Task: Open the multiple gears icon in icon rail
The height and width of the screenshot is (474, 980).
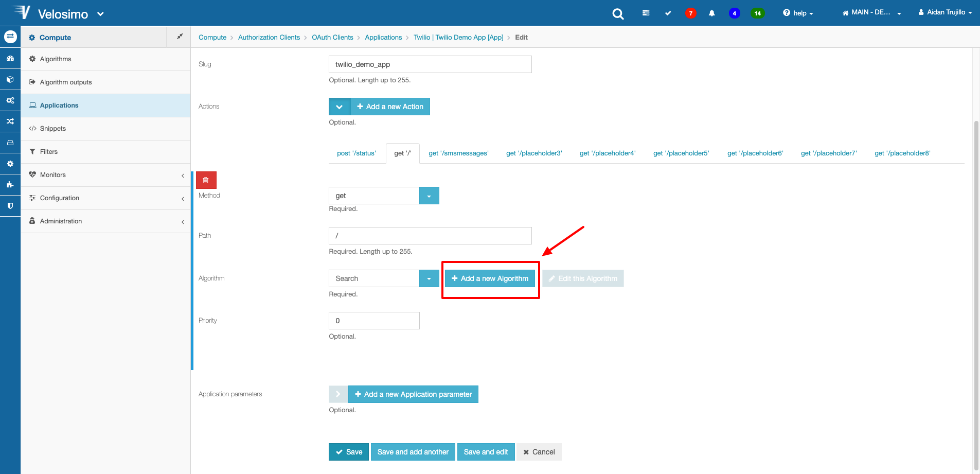Action: click(x=10, y=100)
